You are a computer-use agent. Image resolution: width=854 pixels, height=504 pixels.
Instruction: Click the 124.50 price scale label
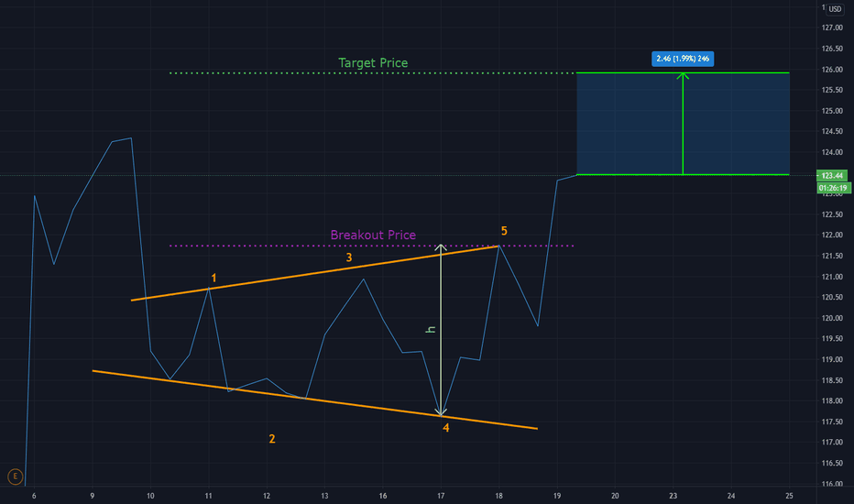(832, 131)
